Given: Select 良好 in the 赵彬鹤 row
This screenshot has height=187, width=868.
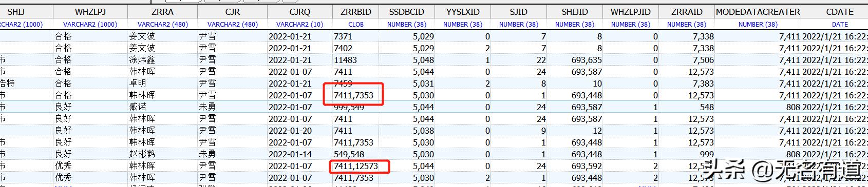Looking at the screenshot, I should point(64,154).
